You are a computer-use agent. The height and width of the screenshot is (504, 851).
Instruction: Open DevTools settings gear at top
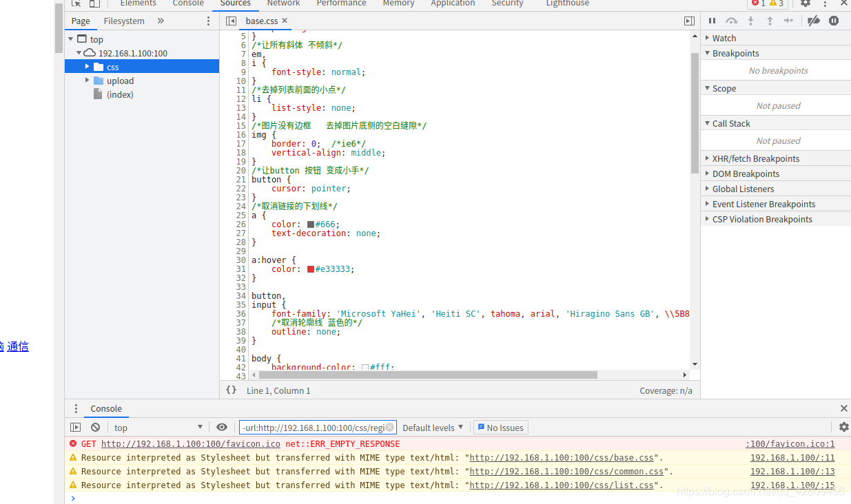click(x=806, y=3)
